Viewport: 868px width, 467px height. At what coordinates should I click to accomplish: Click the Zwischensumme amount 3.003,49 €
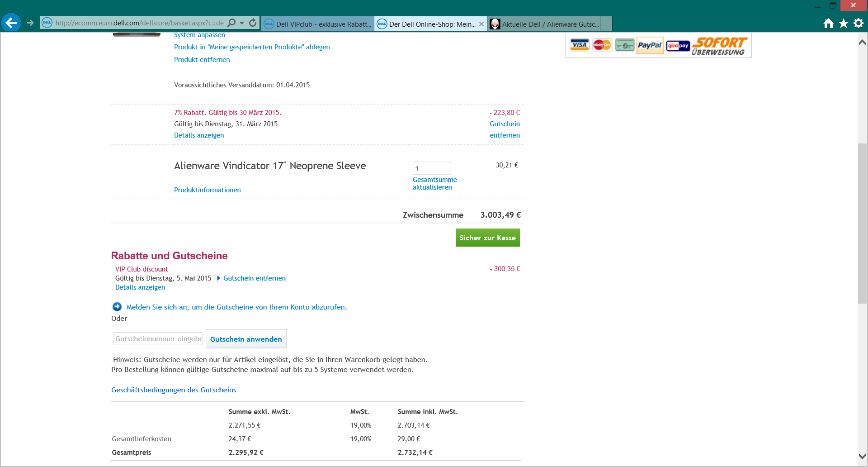(x=500, y=215)
